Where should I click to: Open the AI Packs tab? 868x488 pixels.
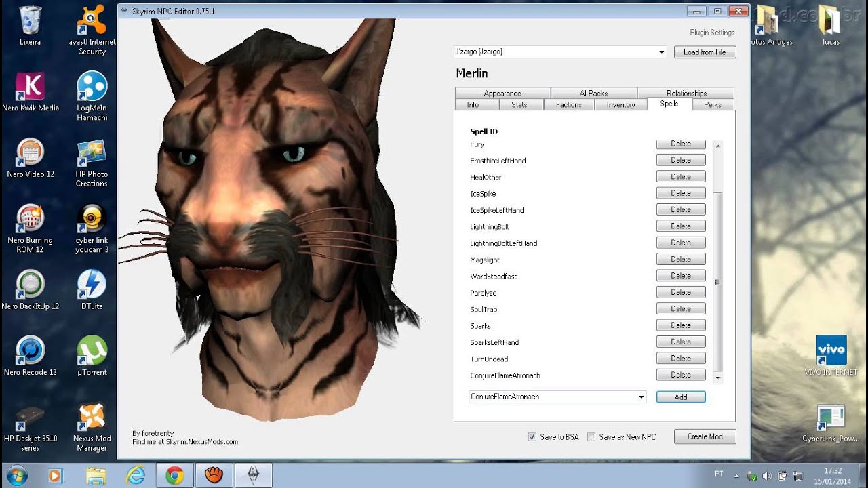593,94
